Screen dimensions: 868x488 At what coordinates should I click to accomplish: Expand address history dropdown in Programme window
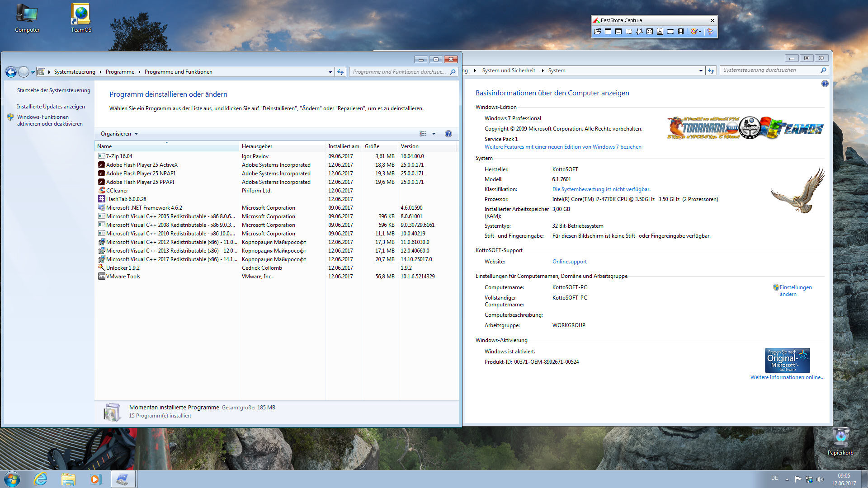coord(330,72)
